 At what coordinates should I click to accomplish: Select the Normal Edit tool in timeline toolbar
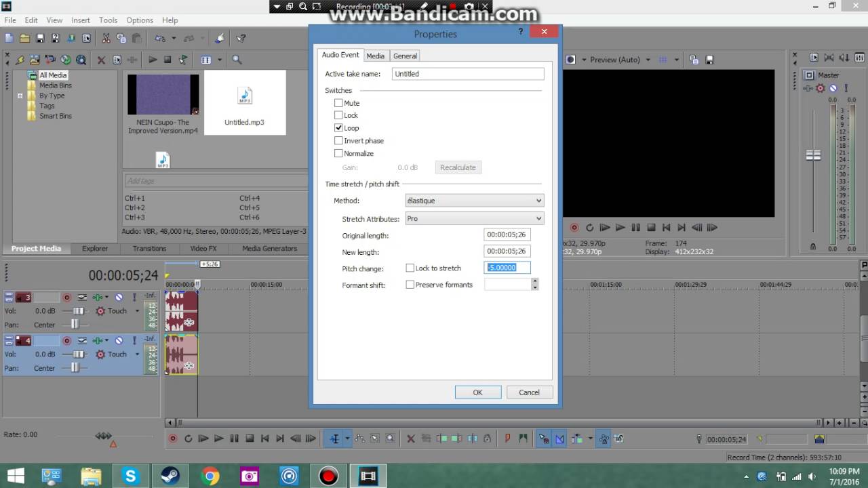pos(334,439)
